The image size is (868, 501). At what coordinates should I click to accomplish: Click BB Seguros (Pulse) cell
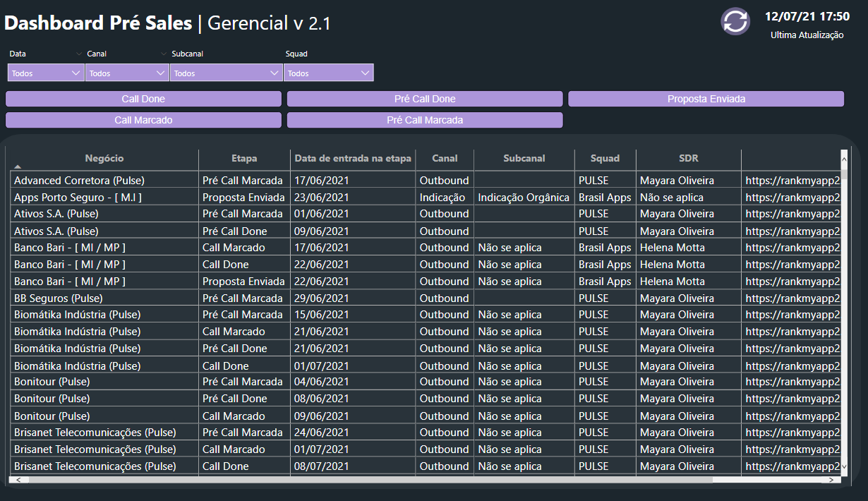tap(59, 298)
